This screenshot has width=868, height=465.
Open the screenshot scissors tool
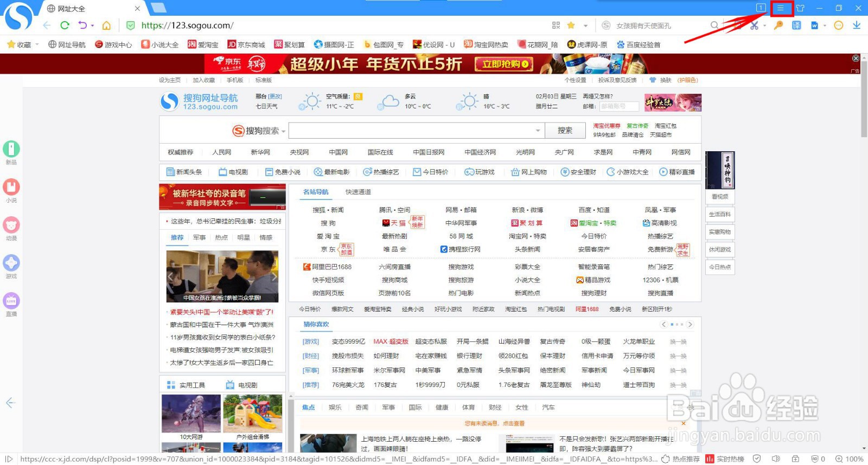click(x=754, y=25)
